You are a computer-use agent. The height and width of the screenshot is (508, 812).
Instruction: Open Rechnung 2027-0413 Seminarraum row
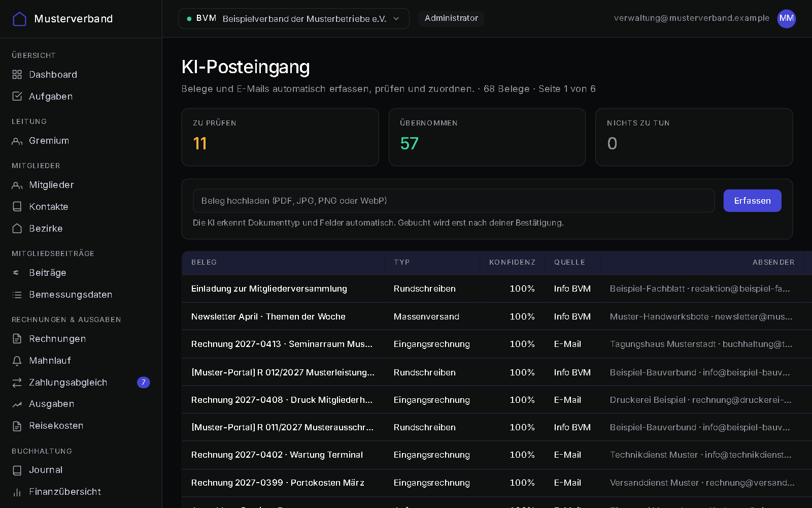[x=497, y=344]
